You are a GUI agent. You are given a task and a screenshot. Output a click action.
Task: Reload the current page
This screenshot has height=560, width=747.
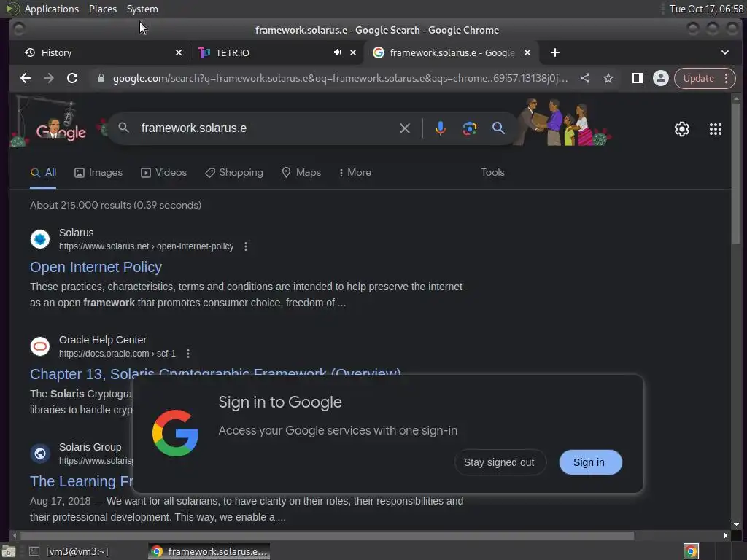point(72,79)
